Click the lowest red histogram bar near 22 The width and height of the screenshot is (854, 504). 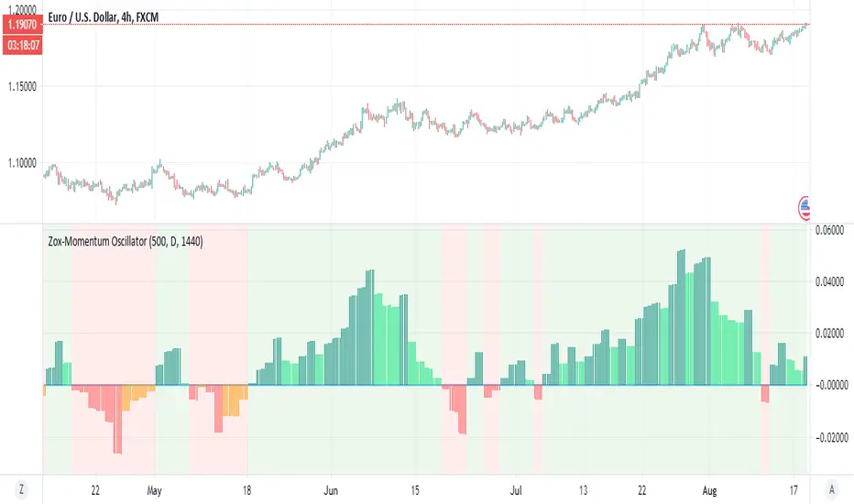(117, 420)
